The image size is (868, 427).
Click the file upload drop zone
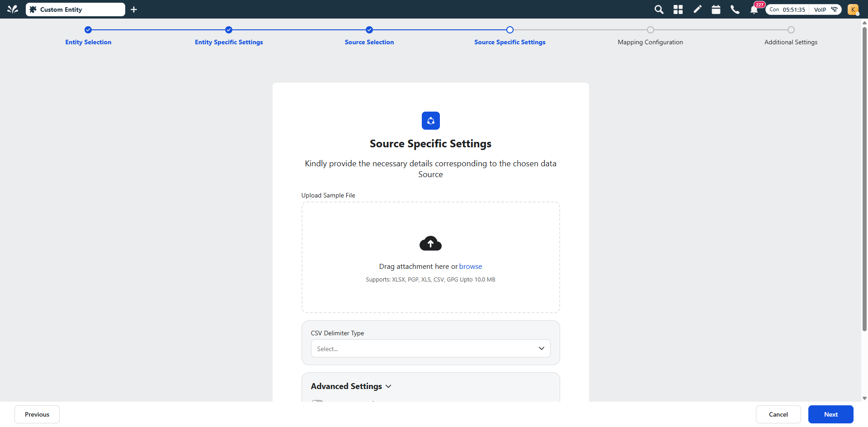point(430,257)
